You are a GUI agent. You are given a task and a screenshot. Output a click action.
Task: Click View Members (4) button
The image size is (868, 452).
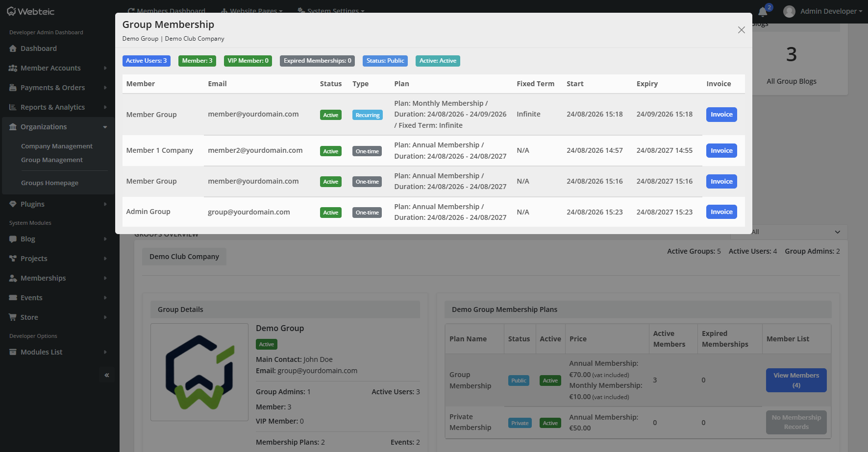[x=796, y=381]
